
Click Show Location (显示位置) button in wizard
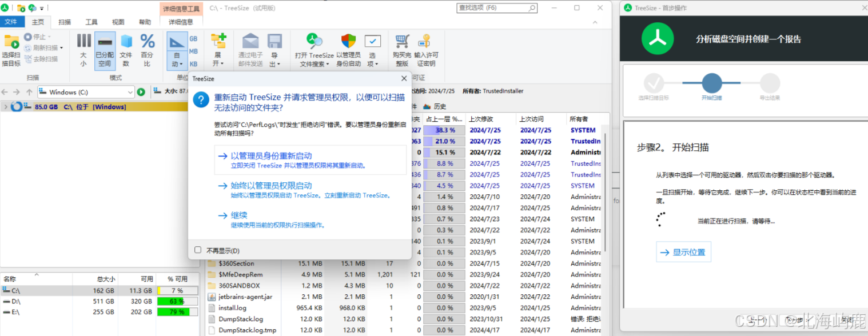click(x=683, y=252)
